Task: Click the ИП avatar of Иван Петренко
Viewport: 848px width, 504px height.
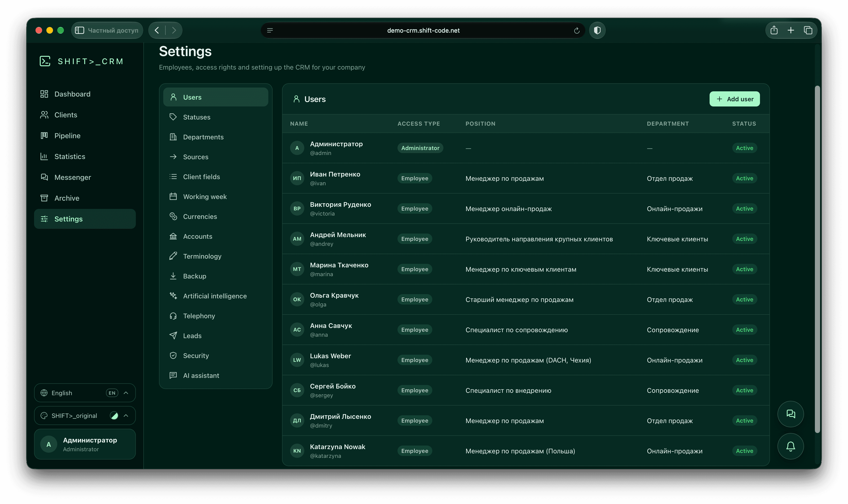Action: click(x=297, y=178)
